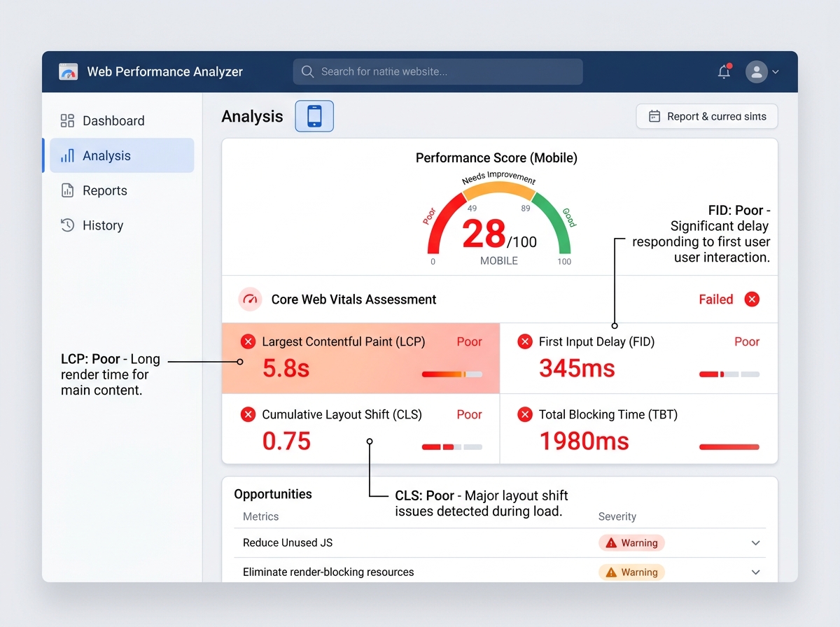This screenshot has height=627, width=840.
Task: Toggle the mobile device view button
Action: [314, 116]
